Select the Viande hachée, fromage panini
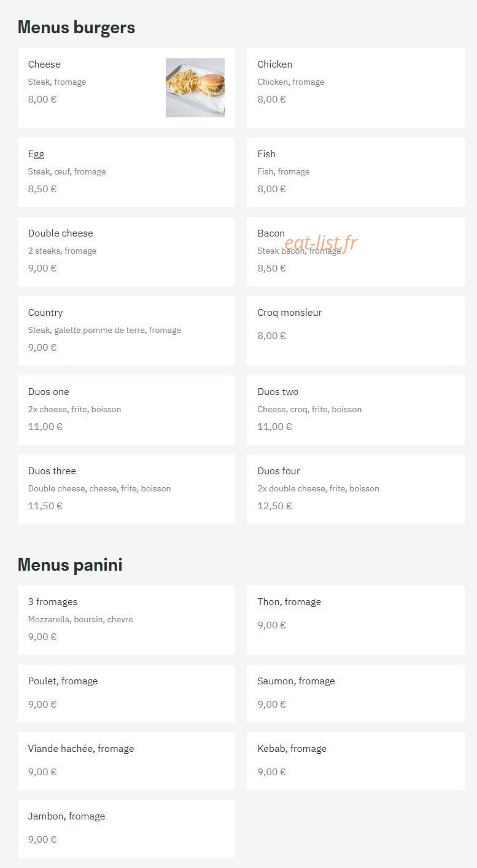This screenshot has height=868, width=477. [126, 761]
